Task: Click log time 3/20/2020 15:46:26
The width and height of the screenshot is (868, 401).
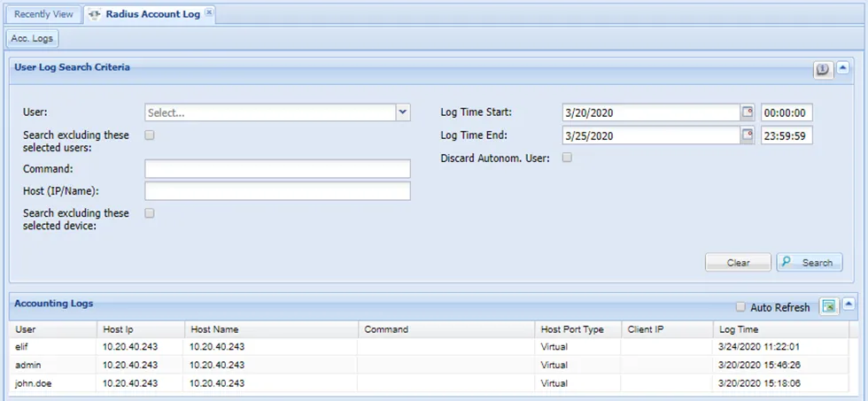Action: [x=760, y=365]
